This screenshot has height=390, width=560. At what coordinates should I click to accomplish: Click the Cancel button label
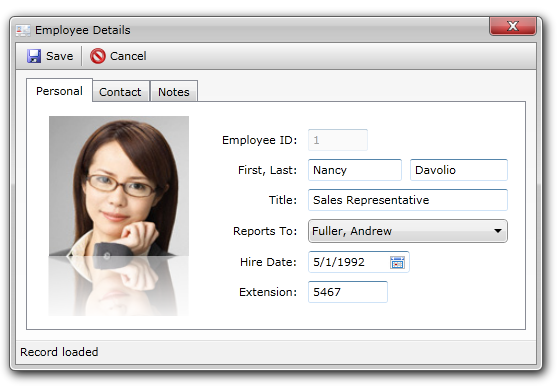128,56
